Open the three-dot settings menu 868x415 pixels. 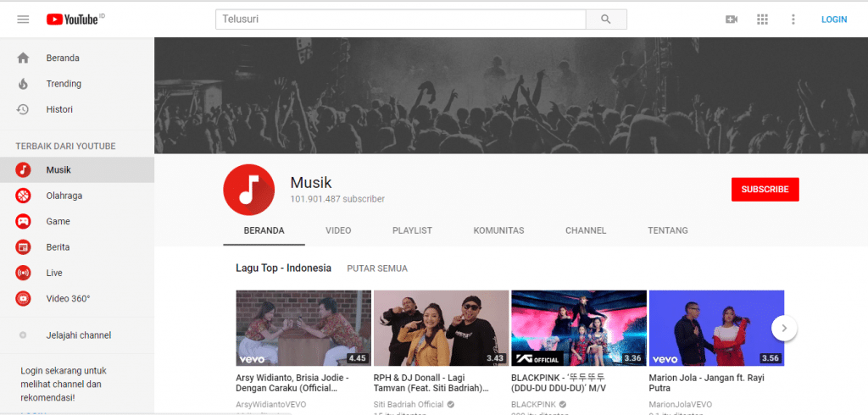click(793, 19)
